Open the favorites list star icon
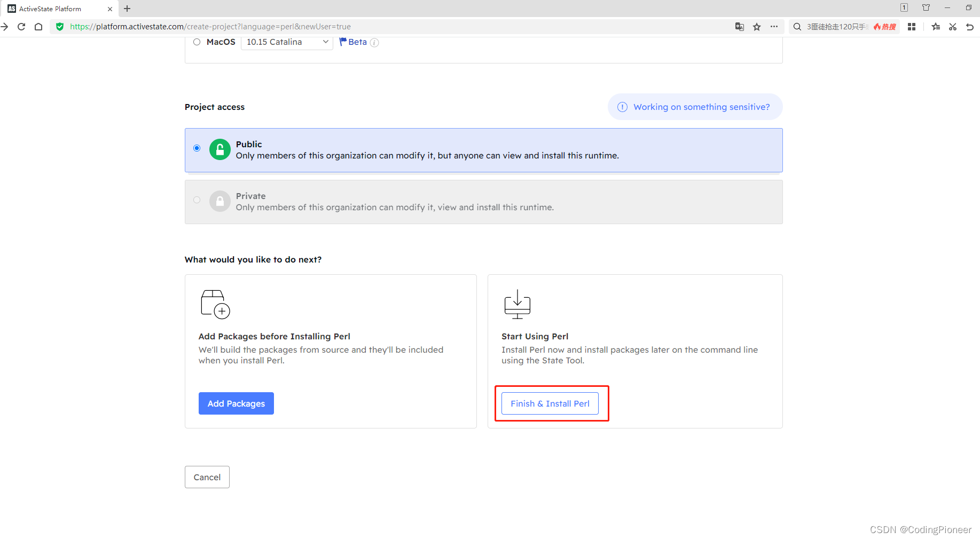Image resolution: width=980 pixels, height=540 pixels. (936, 27)
